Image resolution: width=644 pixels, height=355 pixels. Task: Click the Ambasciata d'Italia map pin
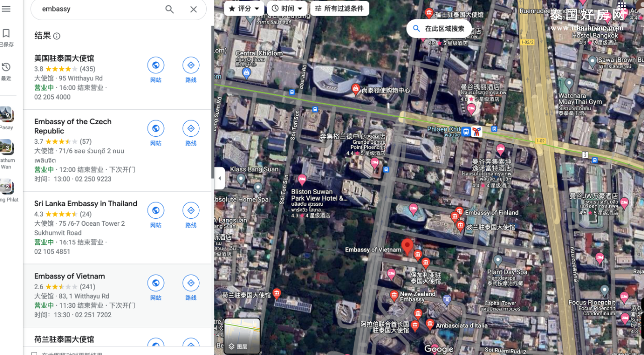pos(430,324)
